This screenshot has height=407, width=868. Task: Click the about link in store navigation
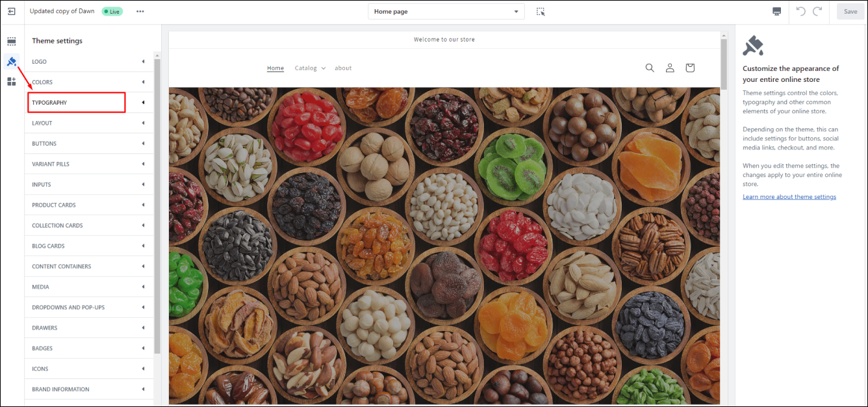(343, 68)
